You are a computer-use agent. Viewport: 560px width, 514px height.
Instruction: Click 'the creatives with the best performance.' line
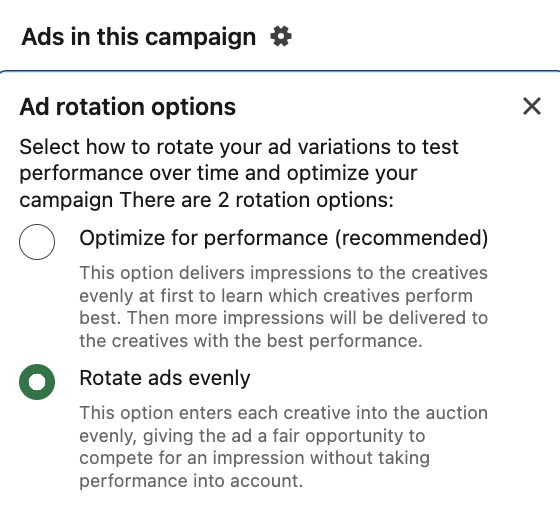(x=251, y=341)
